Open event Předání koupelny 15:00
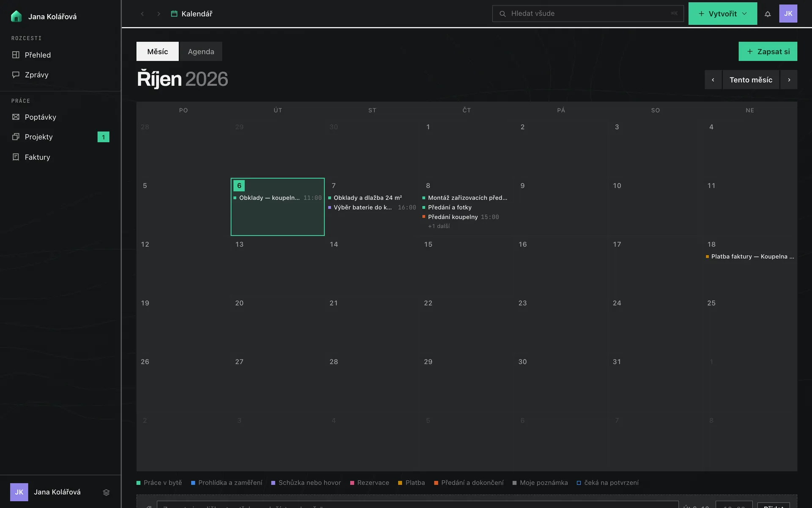 coord(466,217)
